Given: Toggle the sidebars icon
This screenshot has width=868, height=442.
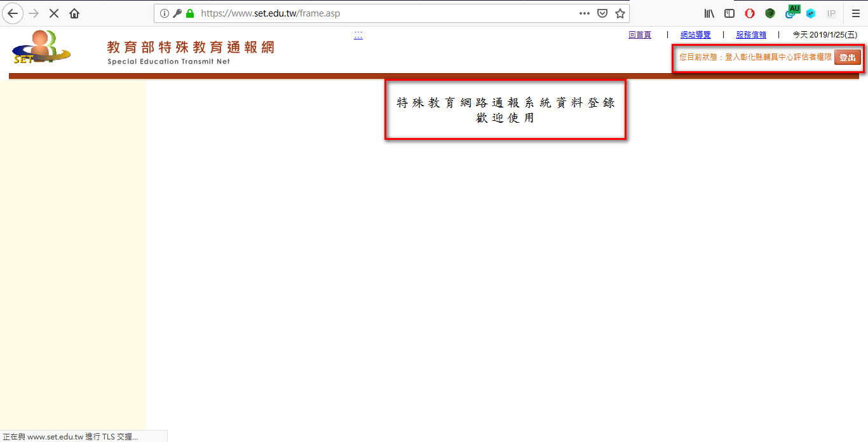Looking at the screenshot, I should pos(729,13).
